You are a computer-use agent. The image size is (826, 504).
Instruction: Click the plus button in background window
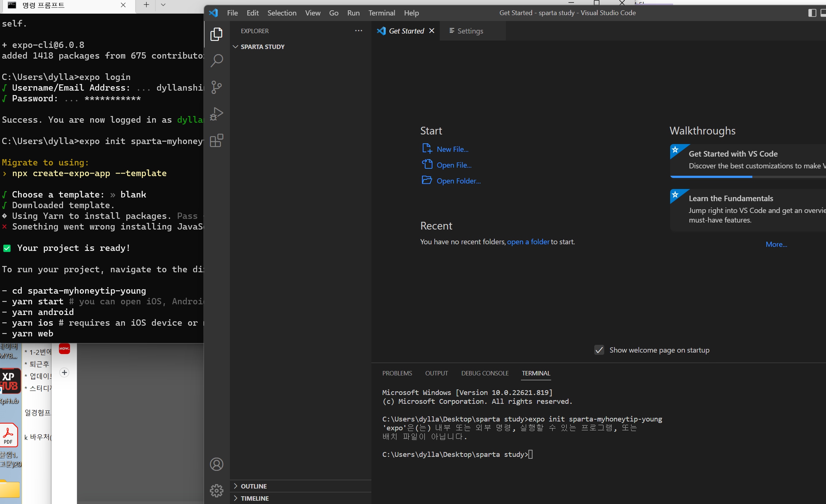pos(64,372)
